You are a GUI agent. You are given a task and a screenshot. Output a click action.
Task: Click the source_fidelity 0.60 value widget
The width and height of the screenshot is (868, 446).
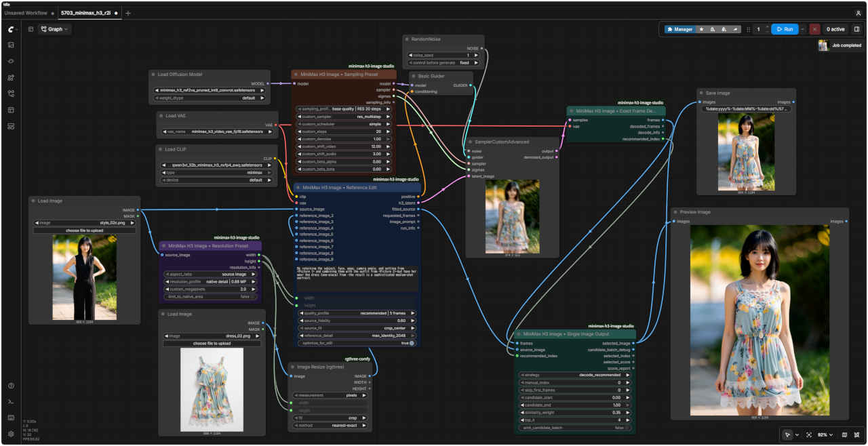[x=356, y=321]
